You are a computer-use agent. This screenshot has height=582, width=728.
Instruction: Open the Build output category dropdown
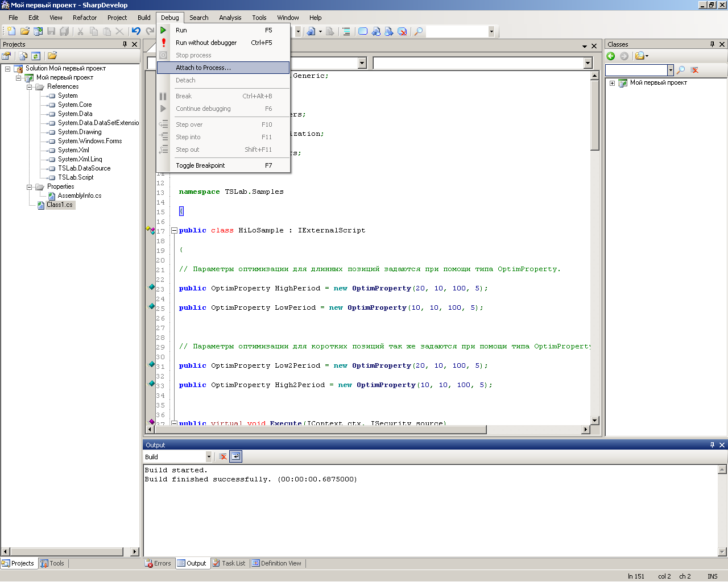208,456
